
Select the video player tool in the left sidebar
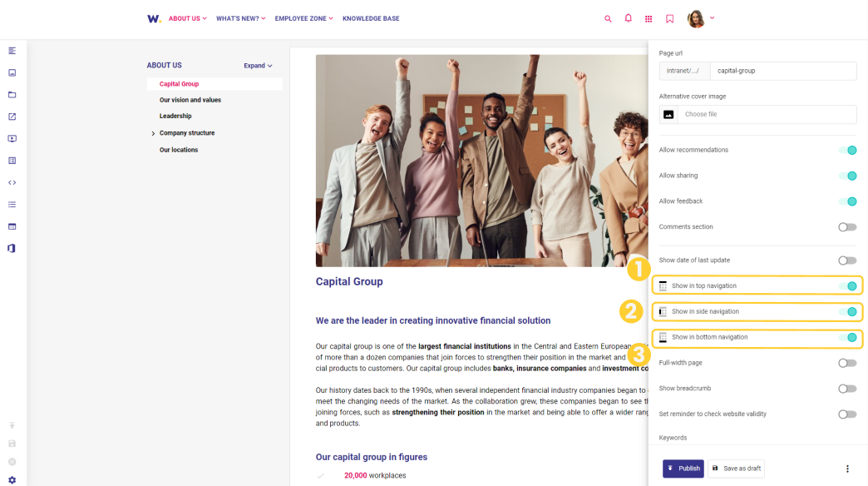click(x=12, y=138)
